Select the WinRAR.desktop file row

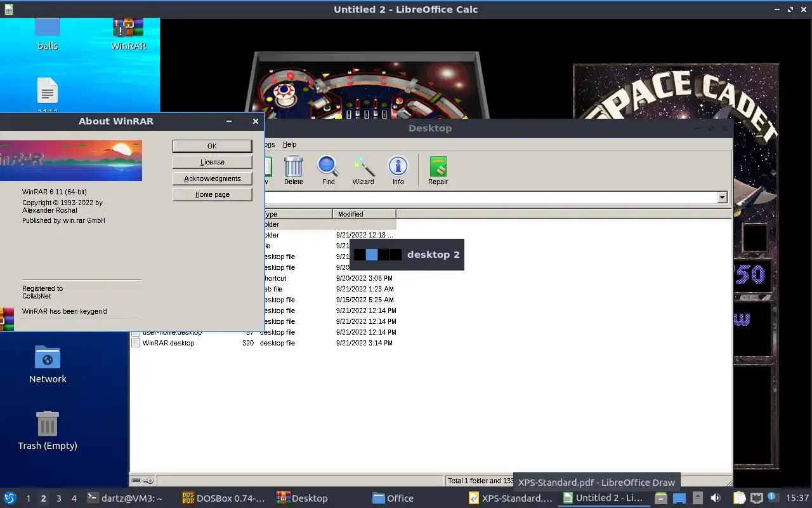(263, 343)
